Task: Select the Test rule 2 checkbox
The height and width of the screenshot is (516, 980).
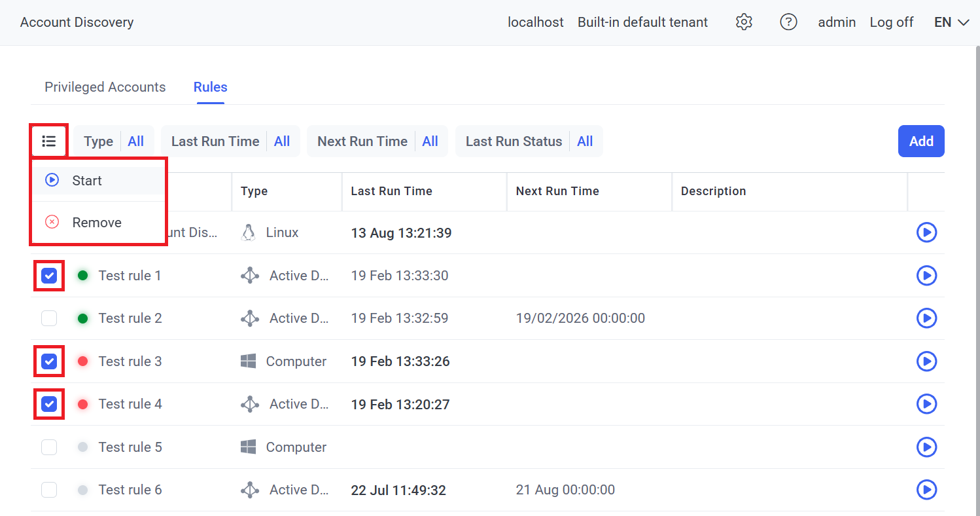Action: tap(49, 318)
